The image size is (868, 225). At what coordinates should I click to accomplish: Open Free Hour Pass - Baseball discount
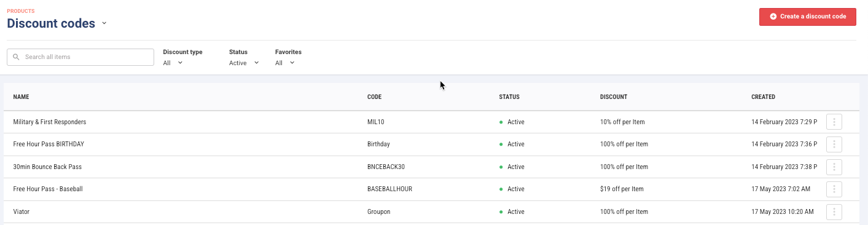(x=48, y=189)
